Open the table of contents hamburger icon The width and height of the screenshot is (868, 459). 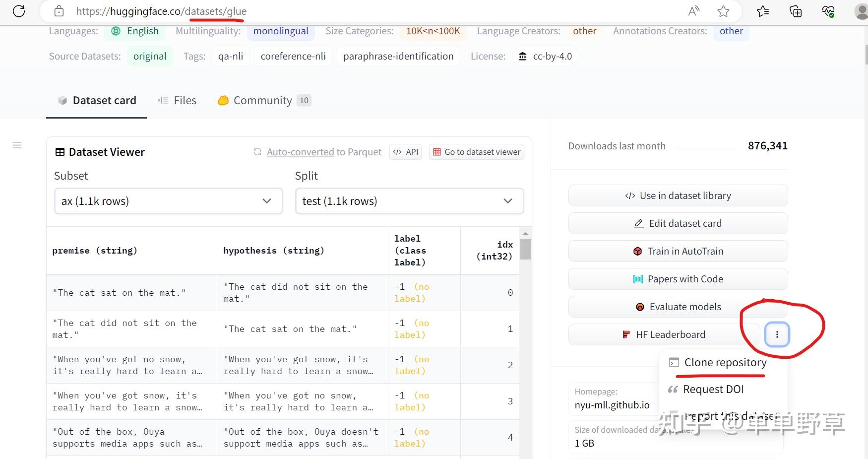(17, 145)
